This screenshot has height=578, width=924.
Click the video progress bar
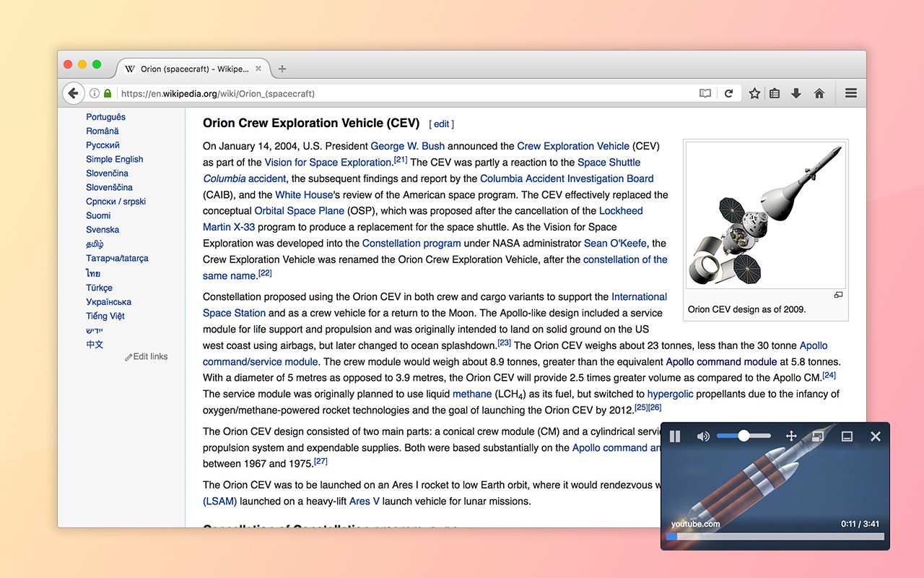pos(775,537)
